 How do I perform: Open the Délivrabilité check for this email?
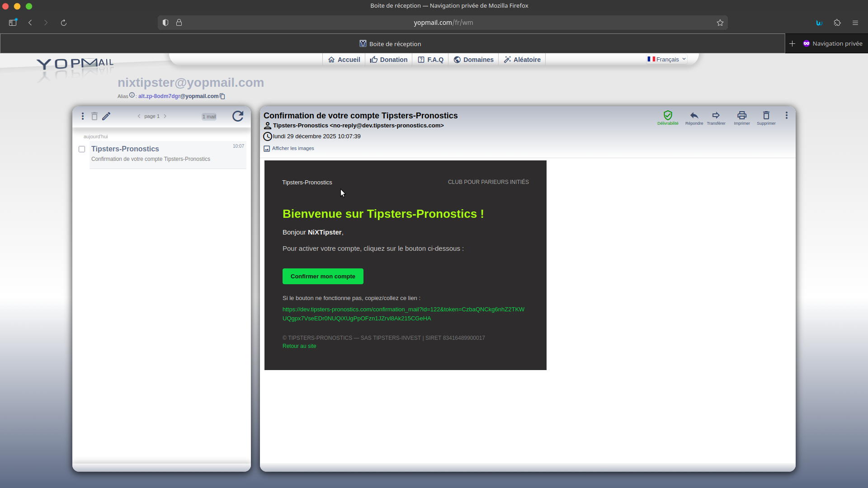click(x=668, y=116)
